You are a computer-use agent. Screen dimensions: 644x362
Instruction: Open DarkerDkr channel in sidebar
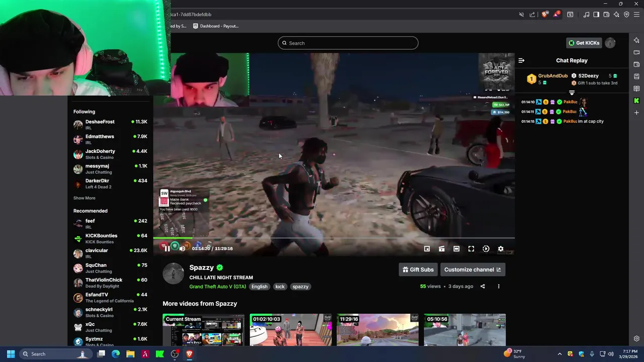pyautogui.click(x=110, y=184)
